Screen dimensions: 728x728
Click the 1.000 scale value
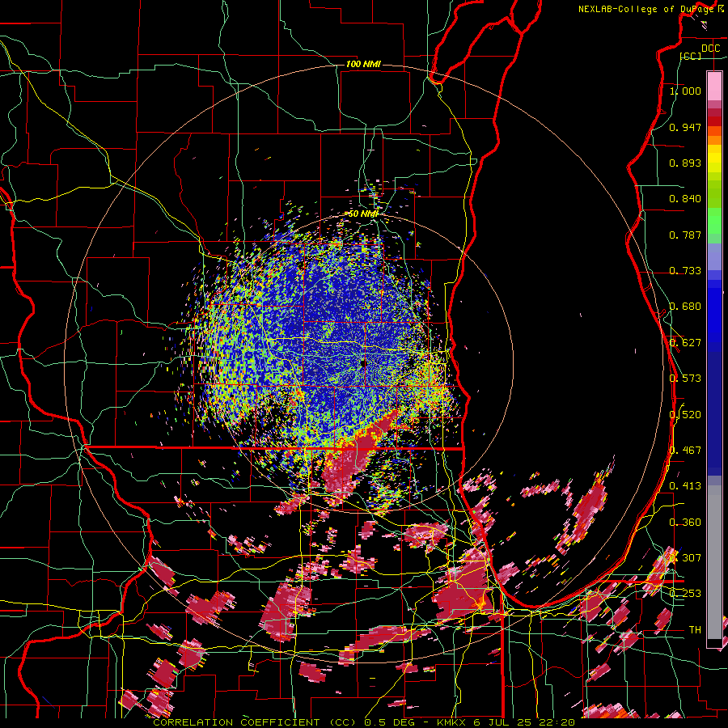pyautogui.click(x=685, y=91)
